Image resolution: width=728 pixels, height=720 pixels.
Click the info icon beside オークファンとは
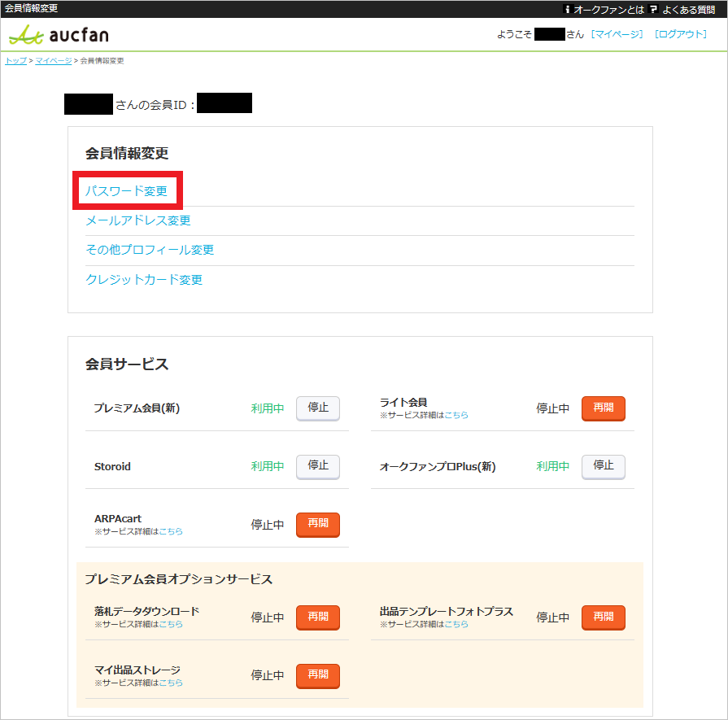(x=566, y=9)
